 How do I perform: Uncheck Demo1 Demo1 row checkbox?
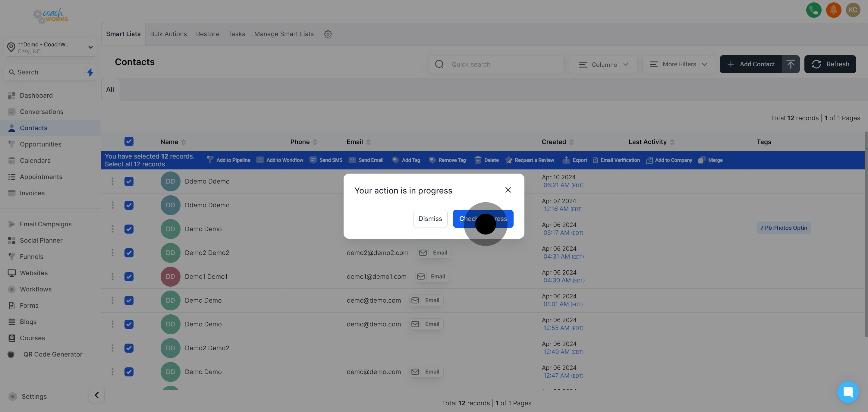tap(129, 277)
